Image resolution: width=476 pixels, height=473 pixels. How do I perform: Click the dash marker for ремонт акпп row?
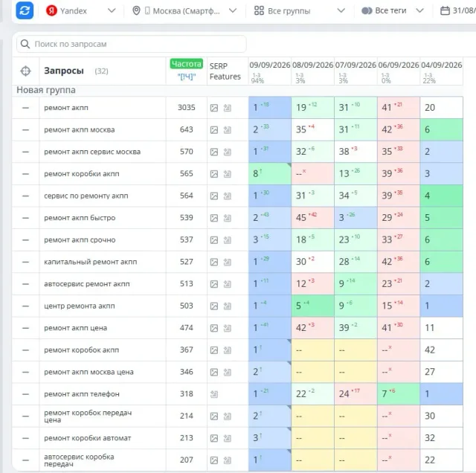click(25, 108)
